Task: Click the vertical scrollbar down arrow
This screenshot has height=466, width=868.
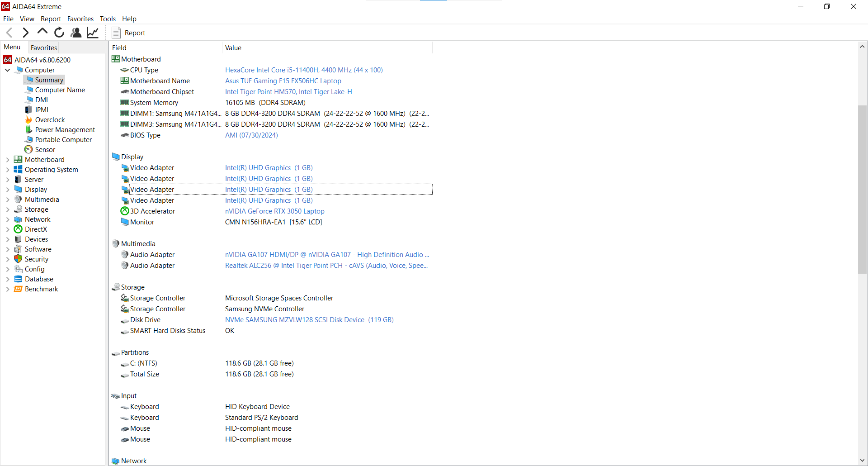Action: (862, 460)
